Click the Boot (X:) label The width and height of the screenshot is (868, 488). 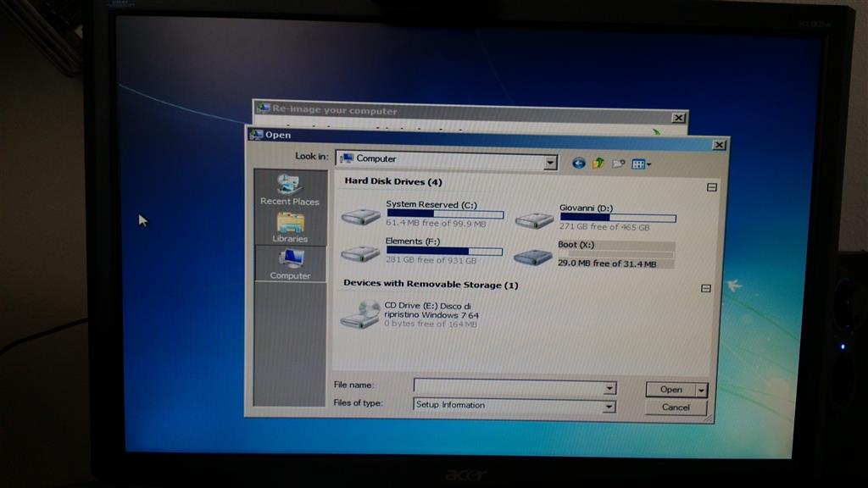[576, 245]
